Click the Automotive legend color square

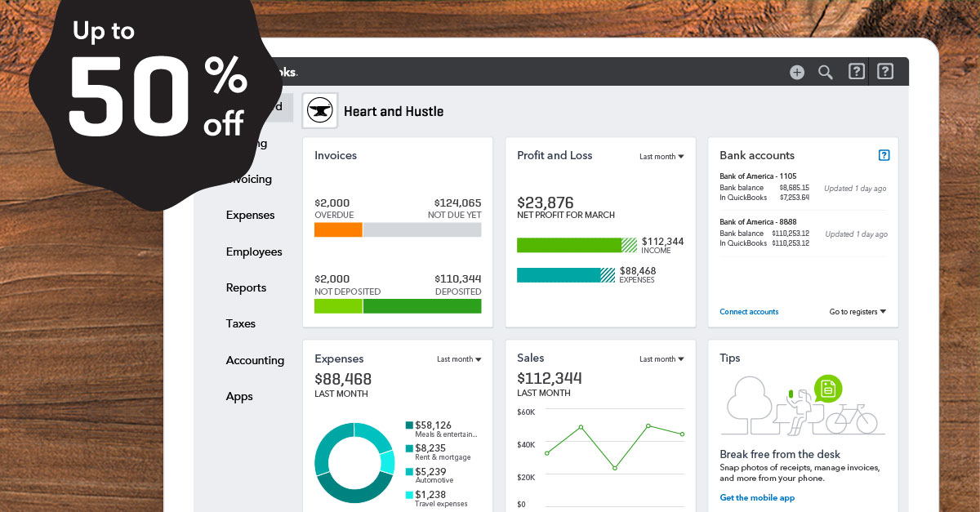pos(409,471)
